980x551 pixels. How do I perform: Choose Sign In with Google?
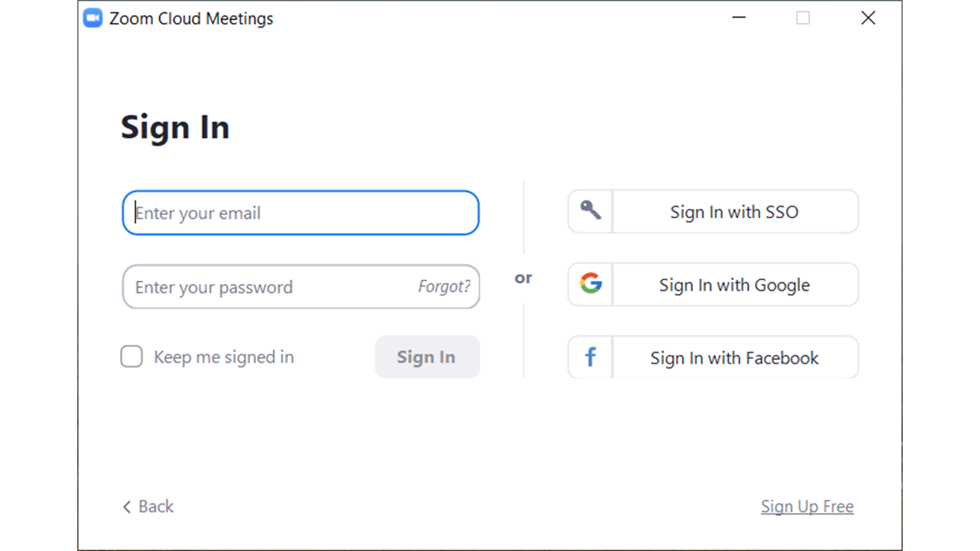click(734, 285)
